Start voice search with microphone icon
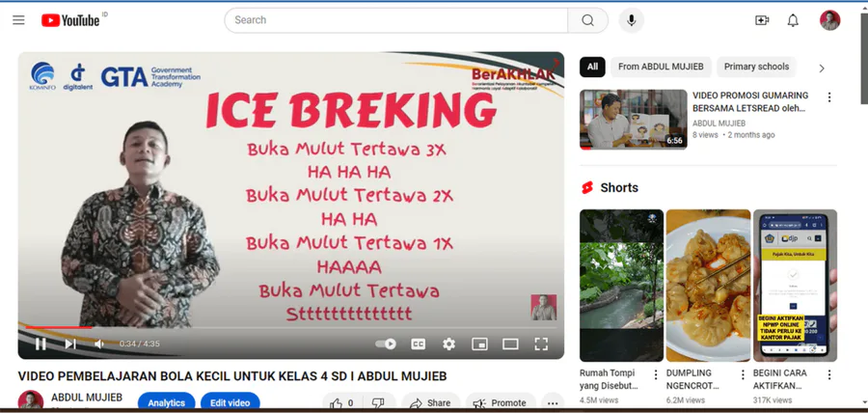Viewport: 868px width, 413px height. [631, 20]
